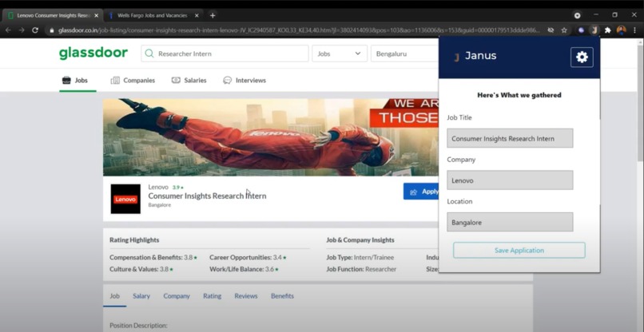Click the Lenovo company logo
Screen dimensions: 644x332
[125, 199]
